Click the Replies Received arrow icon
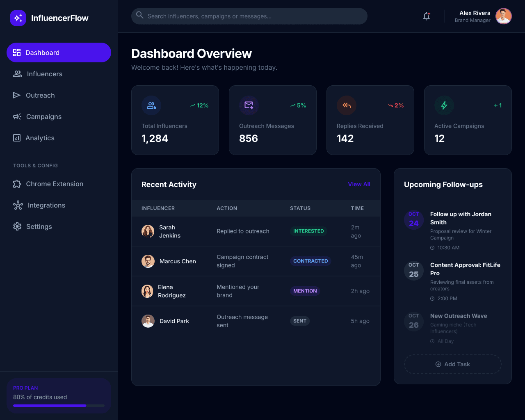This screenshot has height=420, width=525. [346, 105]
